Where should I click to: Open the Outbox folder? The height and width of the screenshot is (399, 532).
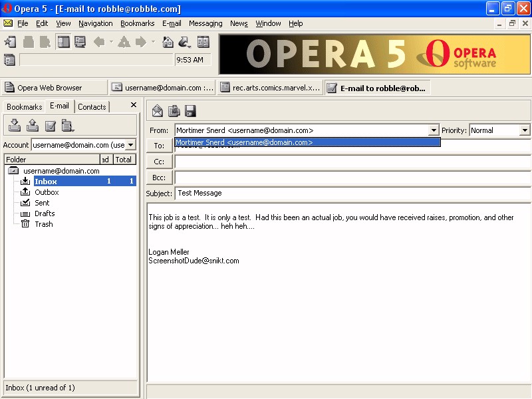(x=47, y=192)
